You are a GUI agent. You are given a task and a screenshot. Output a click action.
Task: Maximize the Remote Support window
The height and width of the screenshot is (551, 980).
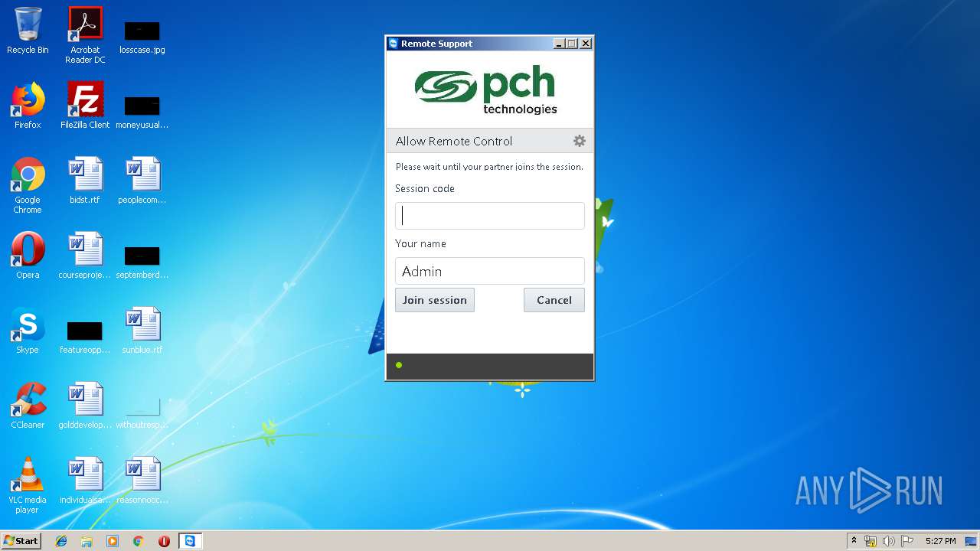pyautogui.click(x=572, y=44)
